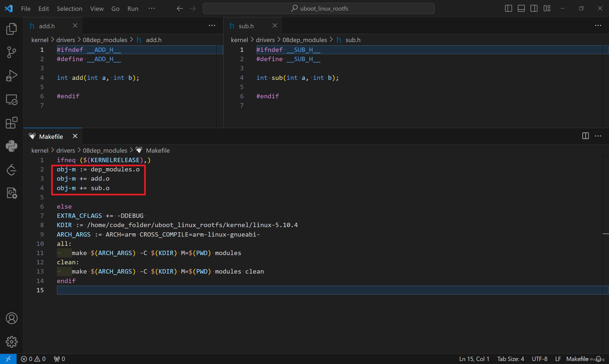609x364 pixels.
Task: Click the Accounts icon
Action: 11,318
